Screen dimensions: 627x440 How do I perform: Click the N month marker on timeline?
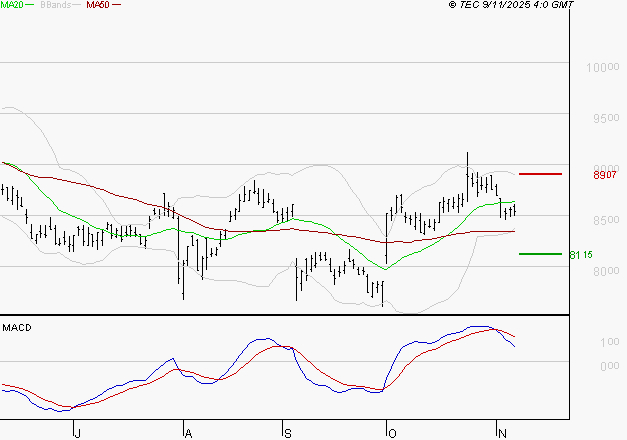(502, 434)
